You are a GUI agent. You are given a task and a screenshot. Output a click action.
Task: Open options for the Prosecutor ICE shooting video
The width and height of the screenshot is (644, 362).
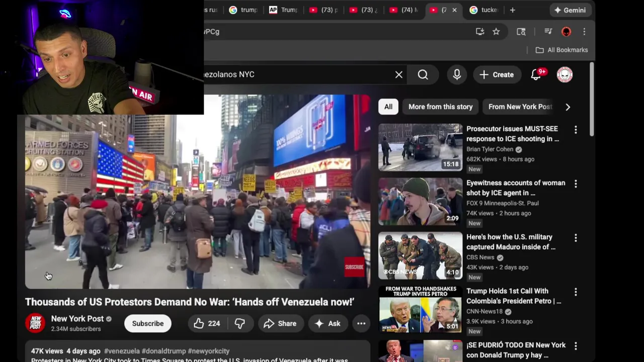(576, 130)
